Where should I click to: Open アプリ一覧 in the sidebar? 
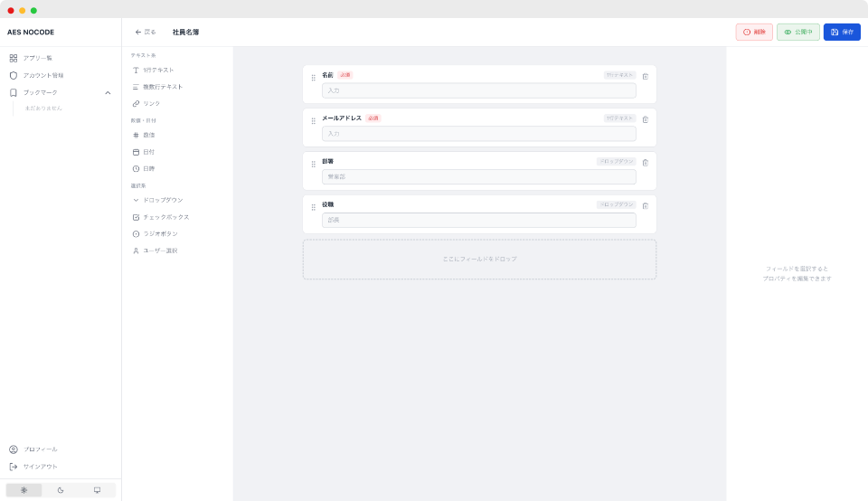click(x=37, y=58)
